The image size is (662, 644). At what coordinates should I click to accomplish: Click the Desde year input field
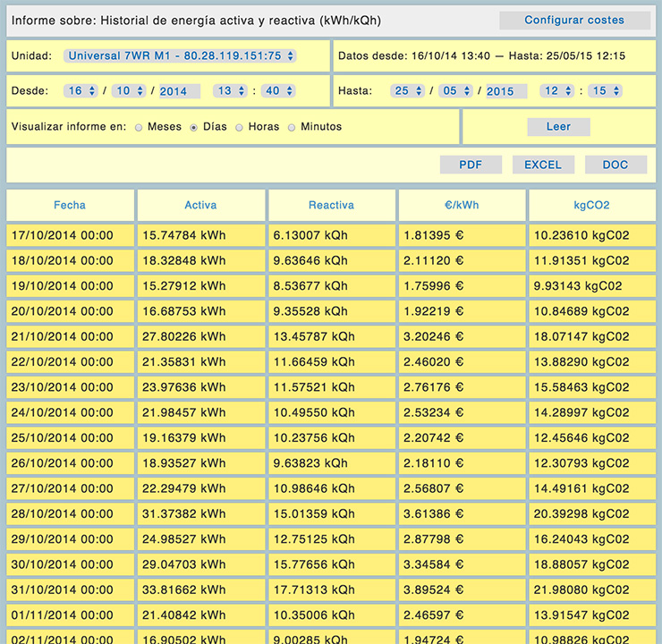[x=179, y=91]
